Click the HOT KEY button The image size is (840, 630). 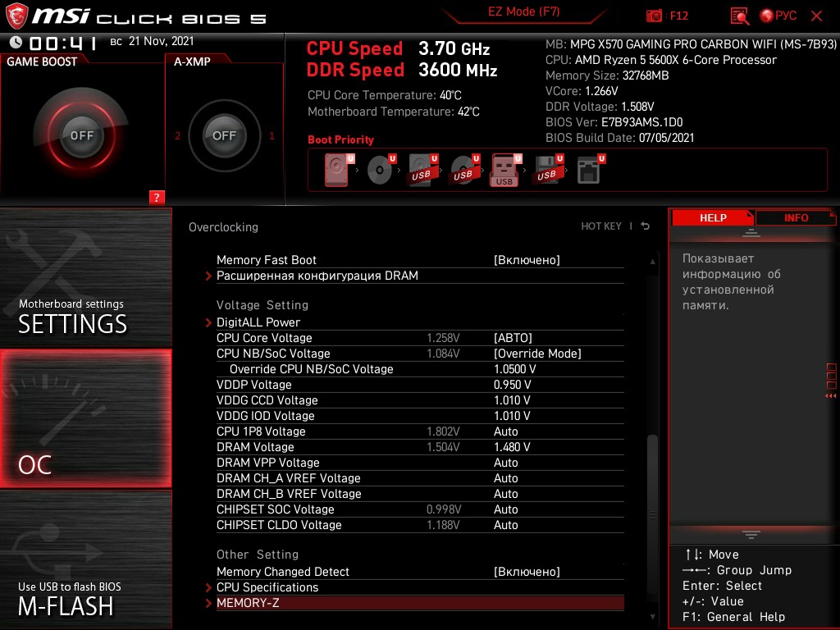click(601, 226)
